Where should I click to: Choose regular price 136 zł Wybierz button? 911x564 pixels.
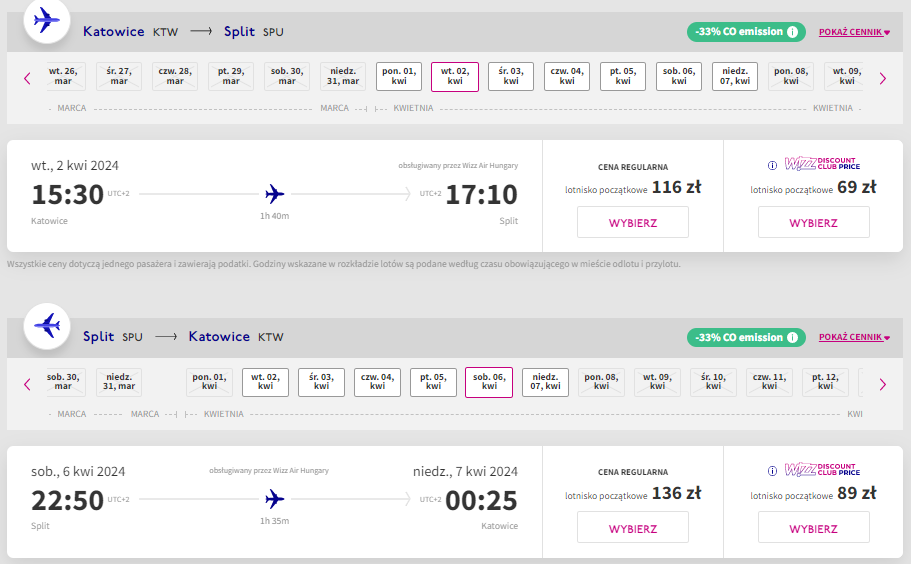click(x=633, y=528)
